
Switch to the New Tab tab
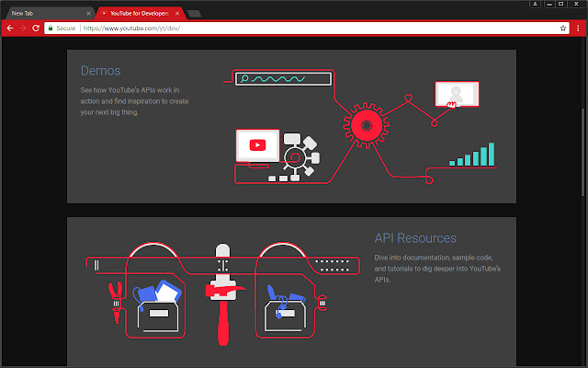click(50, 14)
